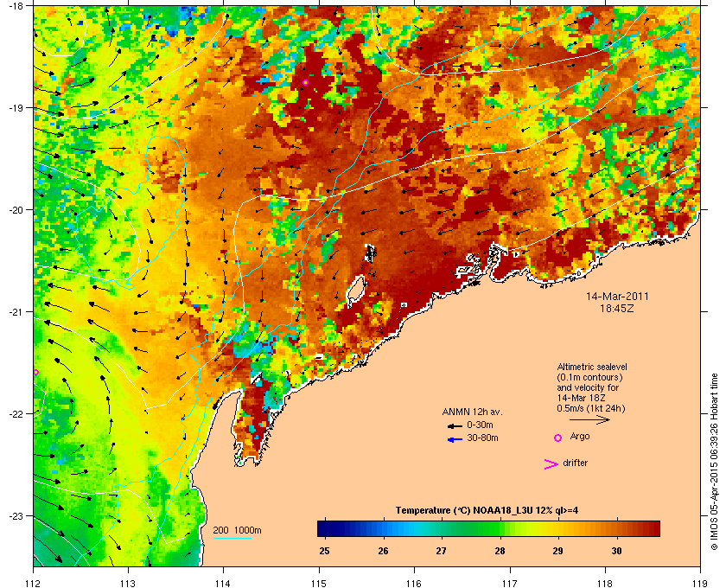Click the black 0-30m arrow legend symbol
The width and height of the screenshot is (726, 588).
pyautogui.click(x=455, y=425)
